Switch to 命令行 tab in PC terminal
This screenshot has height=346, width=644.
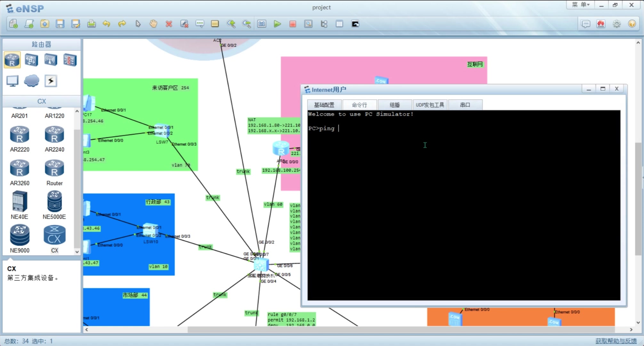point(359,105)
